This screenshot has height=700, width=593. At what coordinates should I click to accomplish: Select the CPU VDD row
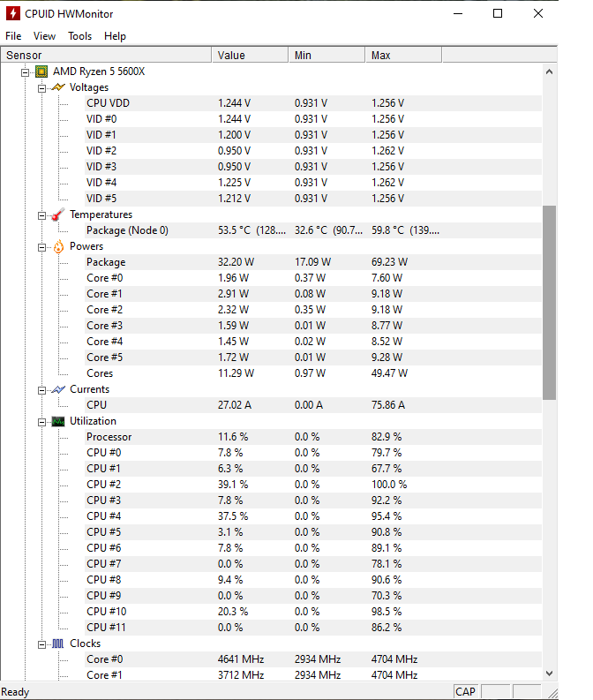click(313, 103)
